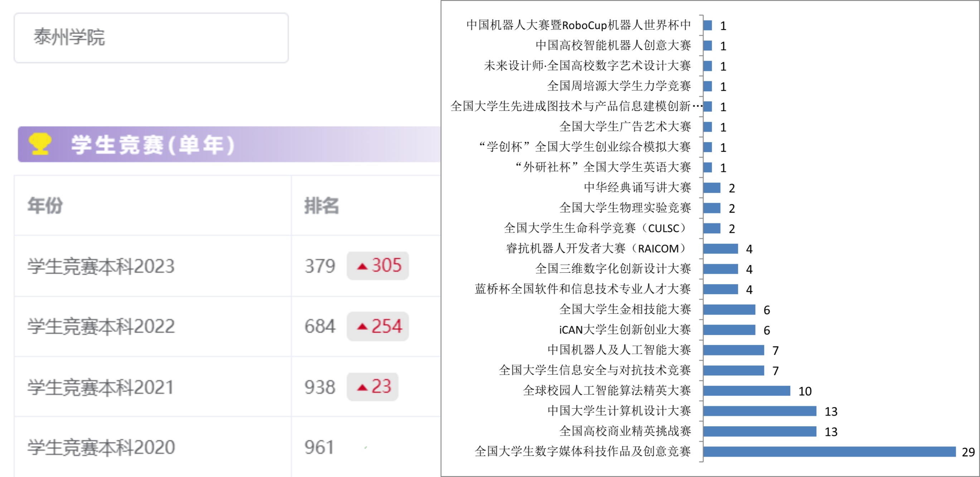Viewport: 980px width, 477px height.
Task: Click the 全球校园人工智能算法精英大赛 bar
Action: [x=747, y=391]
